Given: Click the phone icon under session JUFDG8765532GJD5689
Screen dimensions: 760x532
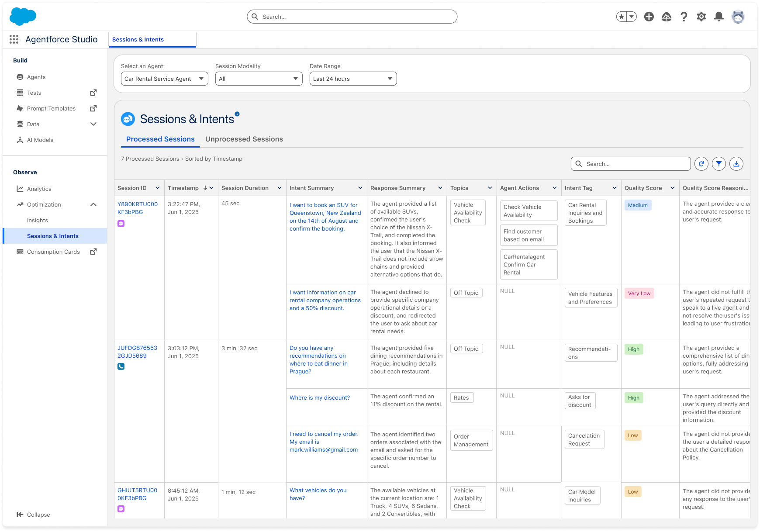Looking at the screenshot, I should tap(121, 366).
